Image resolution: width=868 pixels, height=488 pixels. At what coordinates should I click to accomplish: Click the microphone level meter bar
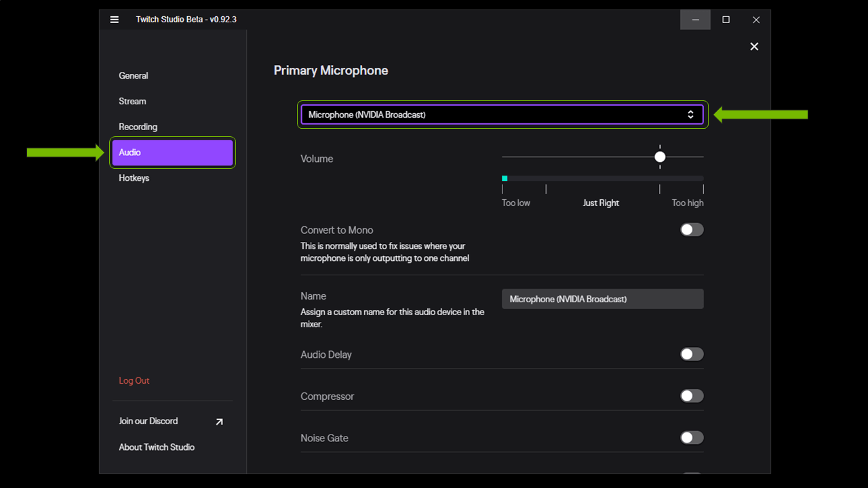coord(602,178)
